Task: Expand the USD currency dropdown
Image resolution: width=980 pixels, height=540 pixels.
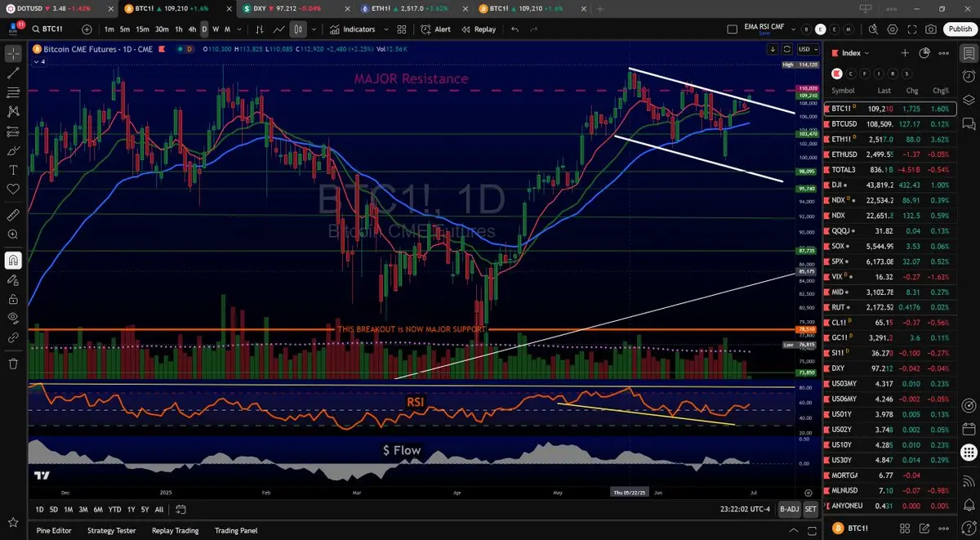Action: point(808,49)
